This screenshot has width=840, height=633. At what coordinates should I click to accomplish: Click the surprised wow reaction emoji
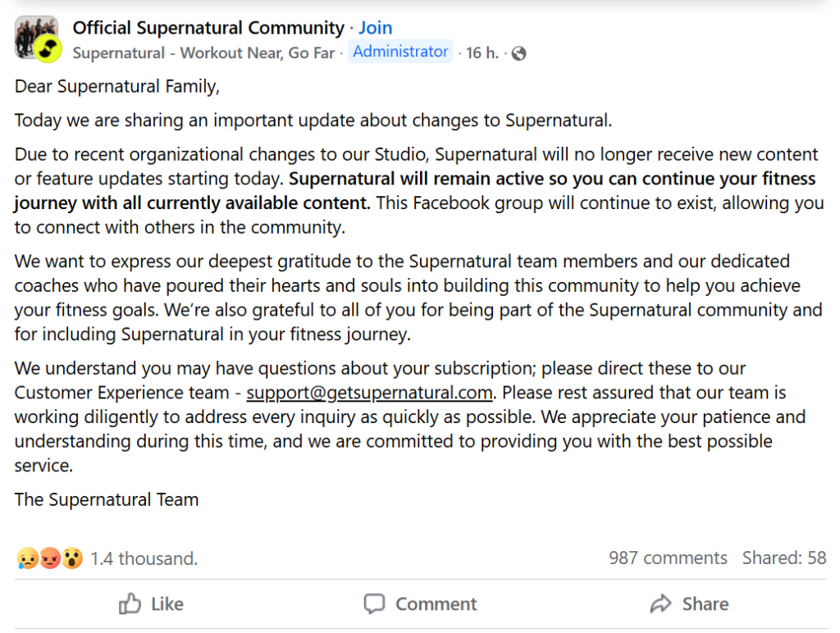click(x=72, y=559)
